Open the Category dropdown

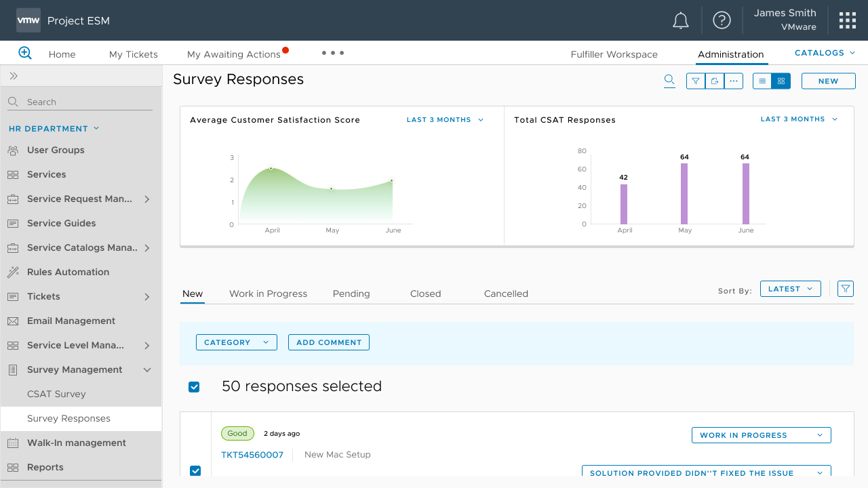236,342
